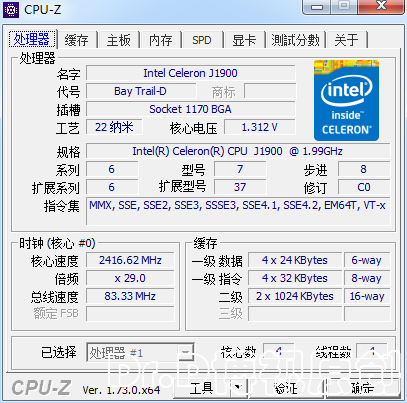Click the 确定 button
The width and height of the screenshot is (407, 403).
(x=363, y=388)
